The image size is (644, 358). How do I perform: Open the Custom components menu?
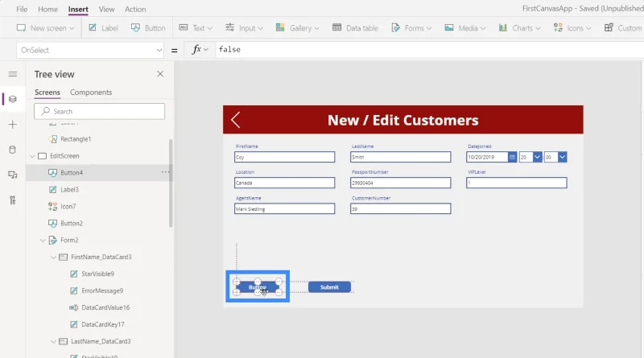click(x=622, y=28)
